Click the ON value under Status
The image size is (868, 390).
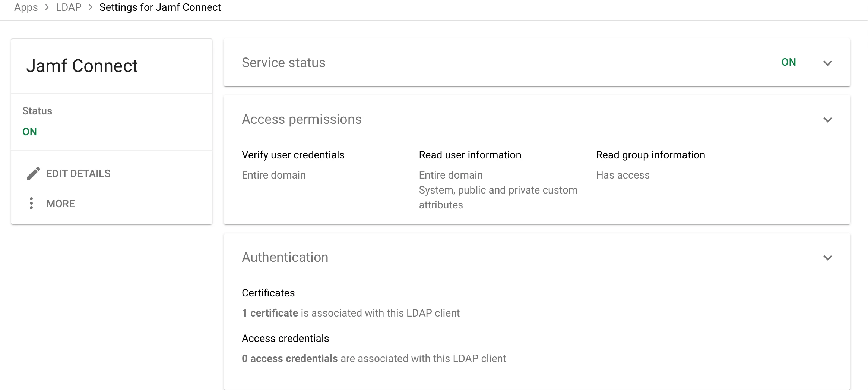pyautogui.click(x=29, y=132)
